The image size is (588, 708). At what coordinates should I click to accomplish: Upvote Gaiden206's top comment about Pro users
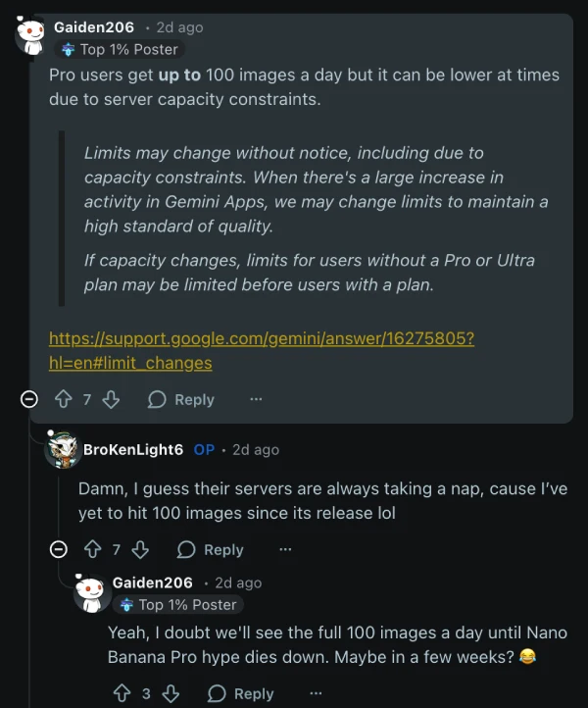click(65, 400)
